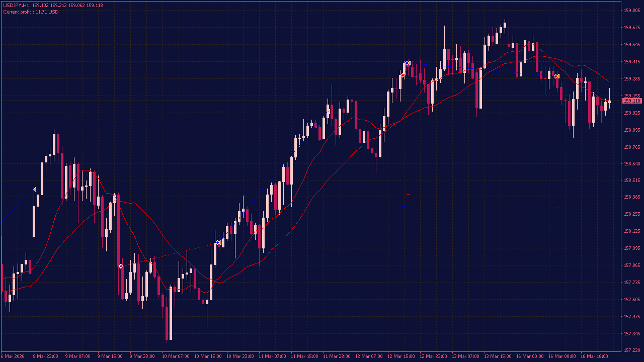Click the 16 Mar 00:00 time axis label
The height and width of the screenshot is (362, 644).
click(x=530, y=356)
